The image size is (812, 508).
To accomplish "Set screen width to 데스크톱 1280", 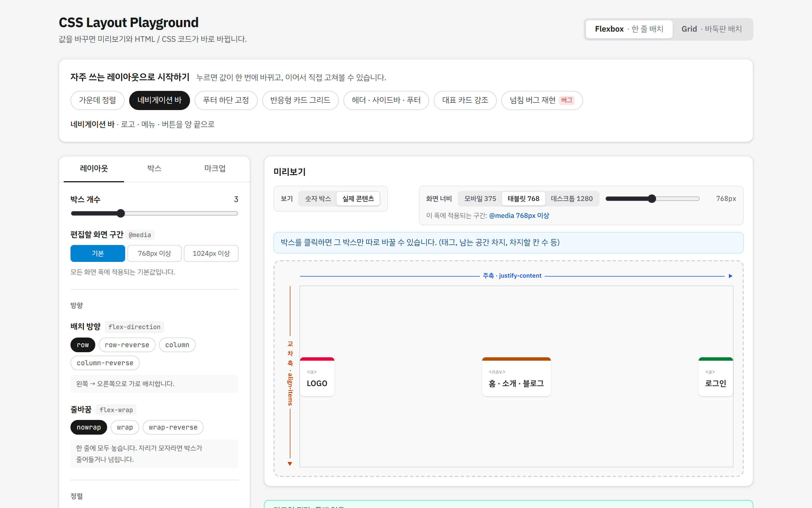I will (572, 199).
